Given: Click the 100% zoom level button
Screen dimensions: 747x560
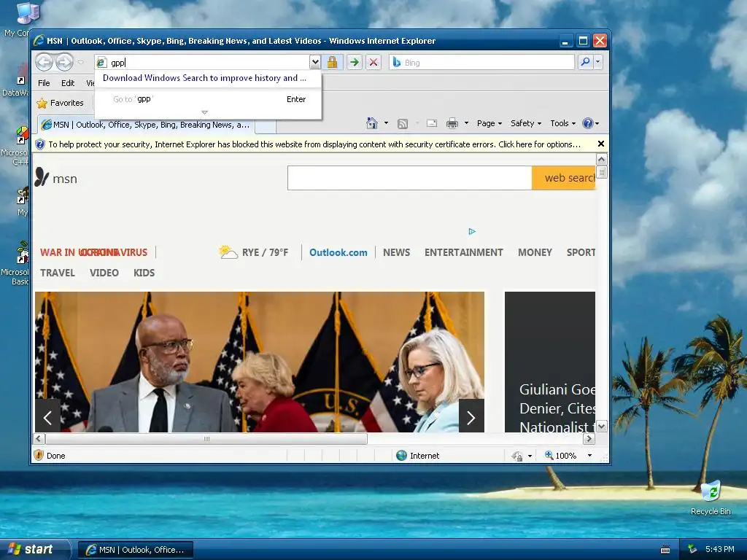Looking at the screenshot, I should [561, 456].
